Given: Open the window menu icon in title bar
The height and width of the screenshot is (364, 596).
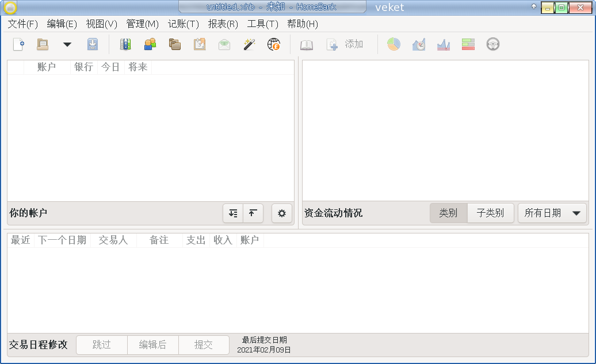Looking at the screenshot, I should pos(10,7).
